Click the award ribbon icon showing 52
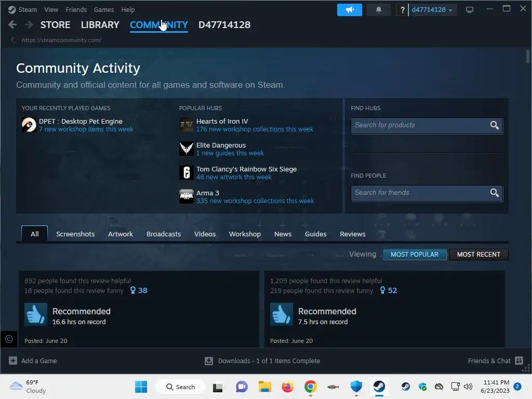 [382, 290]
